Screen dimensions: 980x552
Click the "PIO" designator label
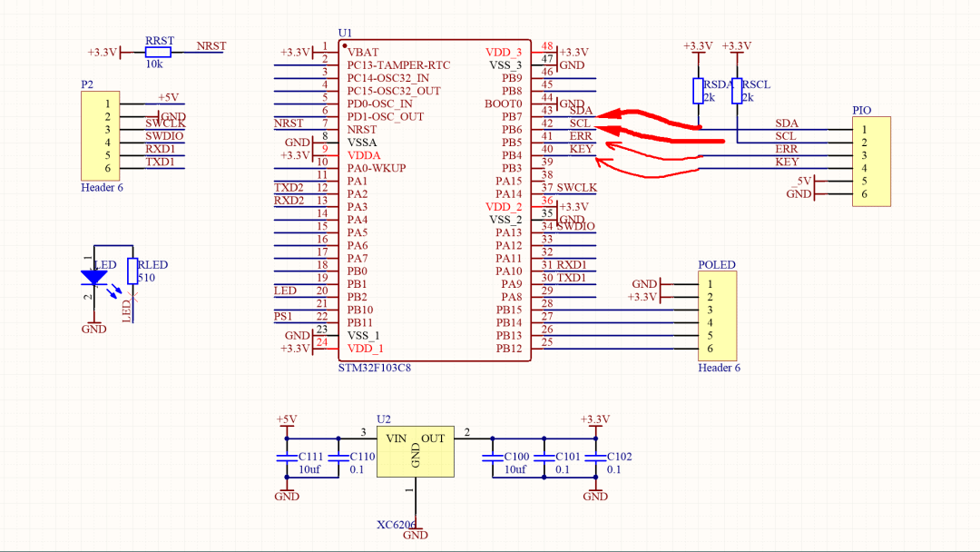[x=862, y=110]
